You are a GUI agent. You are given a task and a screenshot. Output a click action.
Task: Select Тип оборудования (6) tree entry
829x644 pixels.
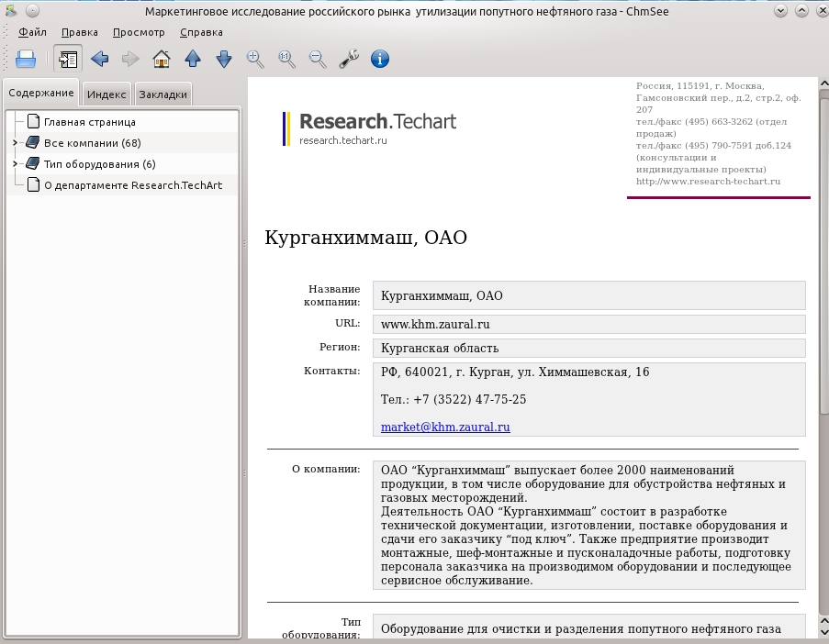(100, 164)
